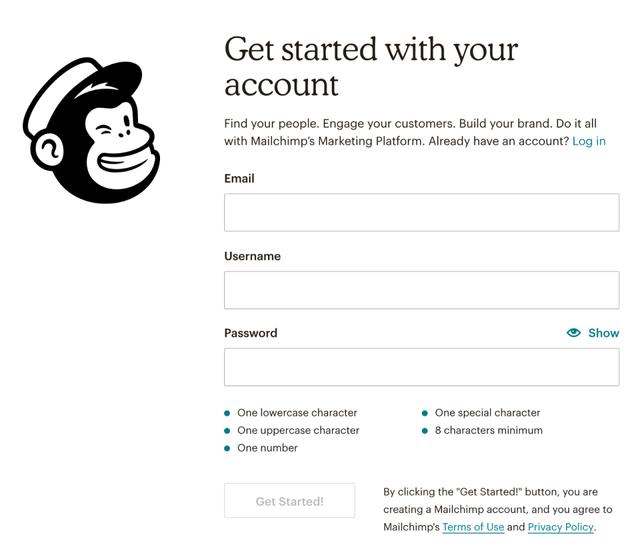Click the Email field label
This screenshot has height=551, width=640.
239,178
